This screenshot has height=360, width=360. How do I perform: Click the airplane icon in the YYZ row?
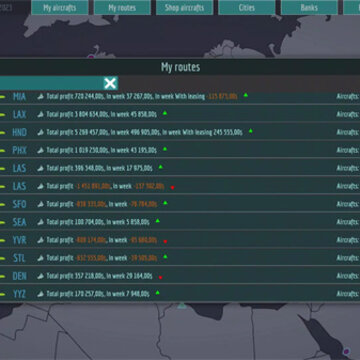tap(40, 294)
